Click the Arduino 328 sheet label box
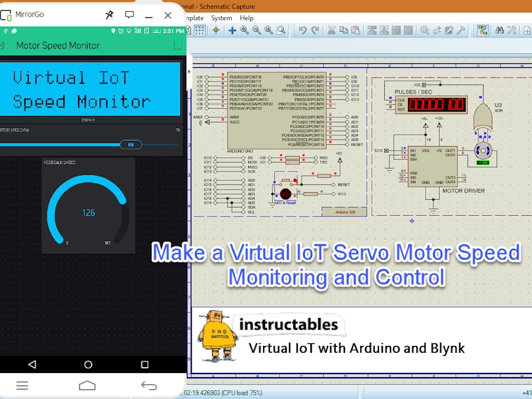This screenshot has height=399, width=532. pos(345,212)
